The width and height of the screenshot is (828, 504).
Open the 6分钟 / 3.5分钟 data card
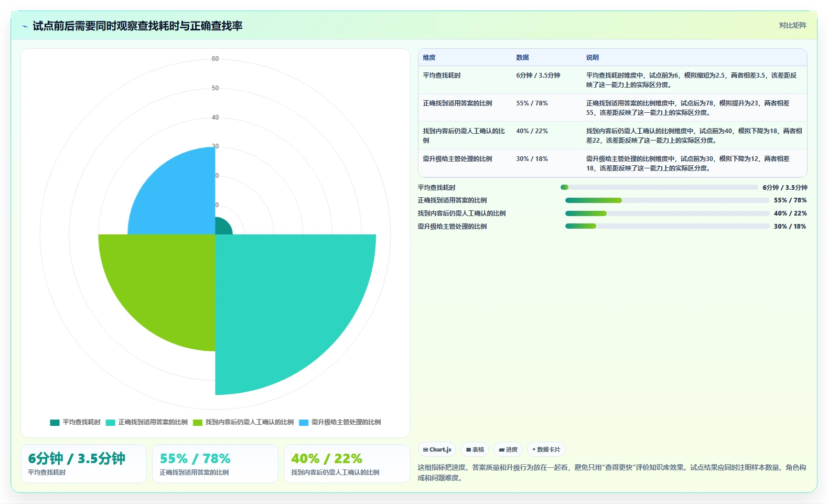click(x=83, y=464)
